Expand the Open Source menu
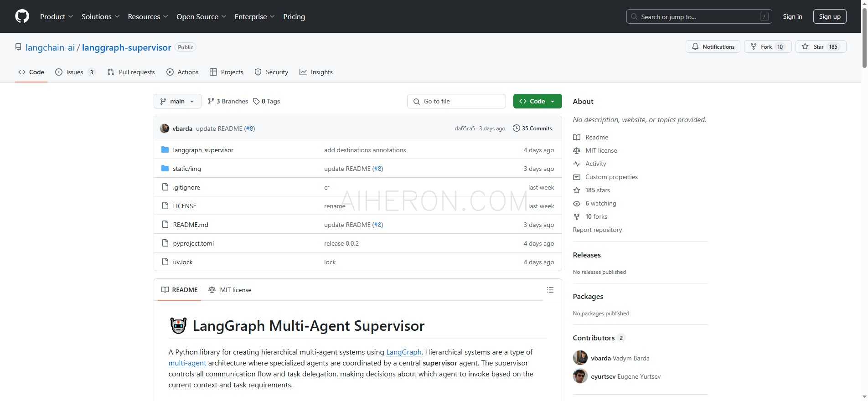 coord(201,16)
